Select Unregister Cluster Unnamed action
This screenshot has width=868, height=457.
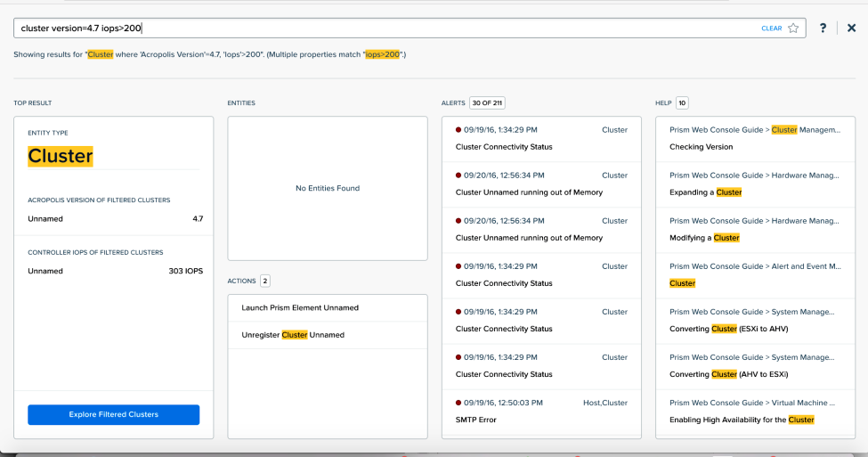[x=328, y=335]
